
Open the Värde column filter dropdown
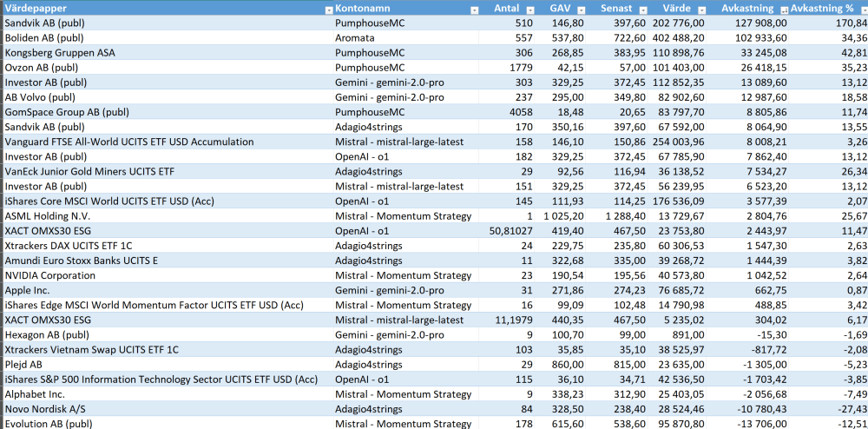702,10
